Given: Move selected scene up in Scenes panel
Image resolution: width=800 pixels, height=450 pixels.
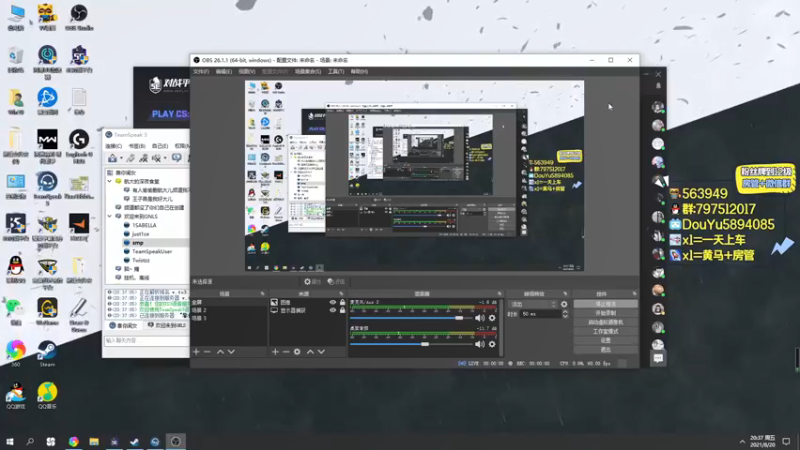Looking at the screenshot, I should point(220,352).
